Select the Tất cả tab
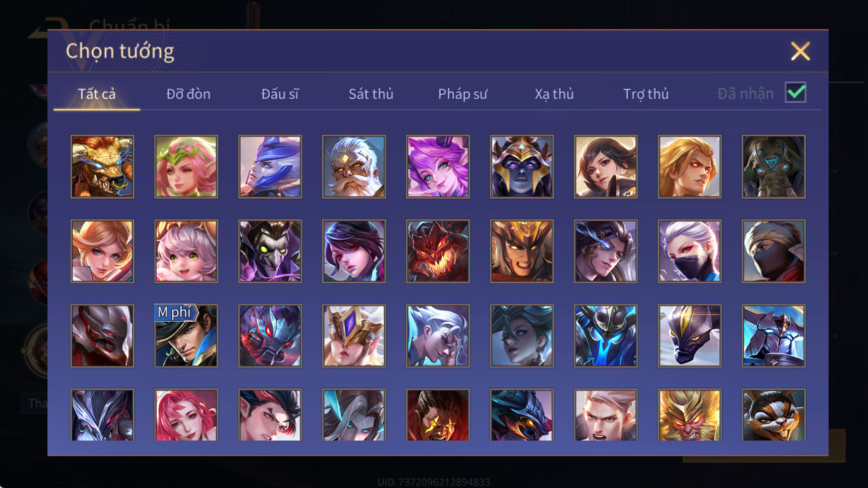 pos(97,94)
